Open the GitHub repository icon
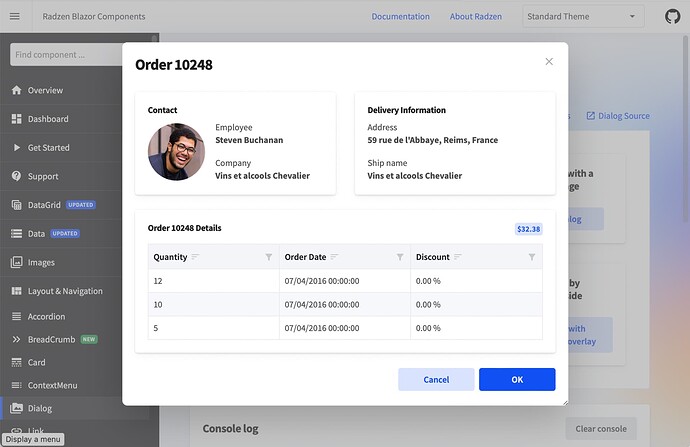Viewport: 690px width, 447px height. coord(672,17)
